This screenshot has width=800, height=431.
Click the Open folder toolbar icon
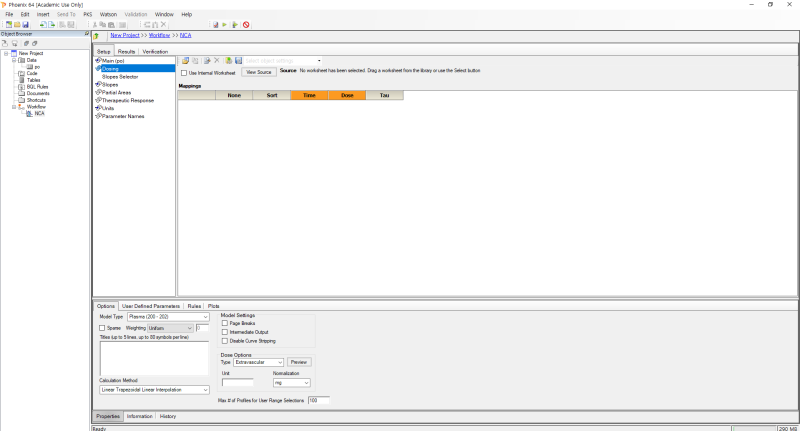(17, 24)
